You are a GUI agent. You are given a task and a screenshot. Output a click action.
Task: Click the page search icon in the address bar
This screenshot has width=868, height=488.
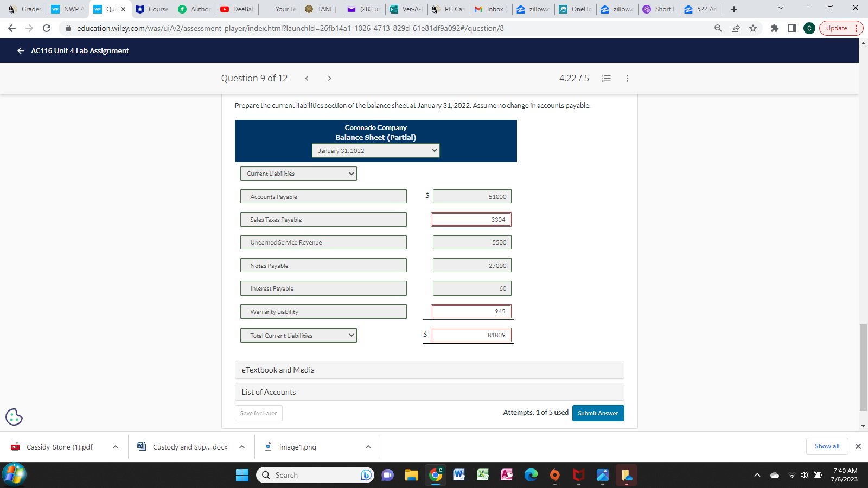point(717,28)
